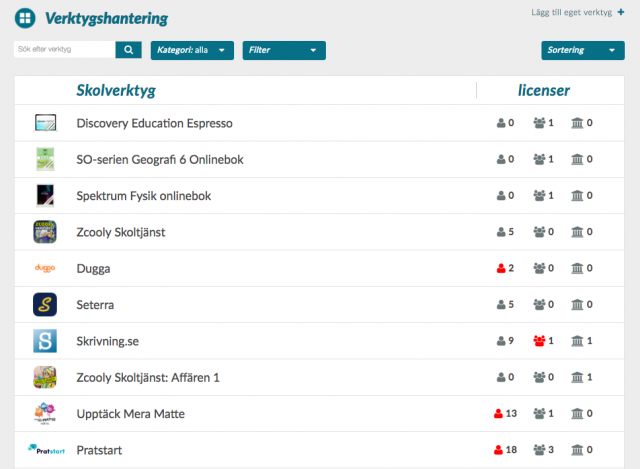Open Spektrum Fysik onlinebok
Image resolution: width=640 pixels, height=469 pixels.
coord(144,196)
